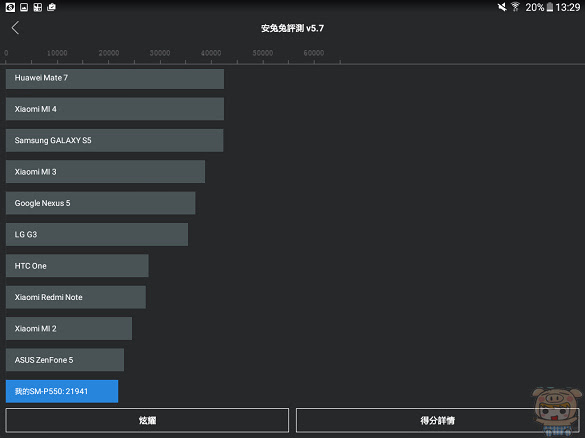Tap the 安兔兔評測 v5.7 title
Screen dimensions: 585x438
(292, 28)
